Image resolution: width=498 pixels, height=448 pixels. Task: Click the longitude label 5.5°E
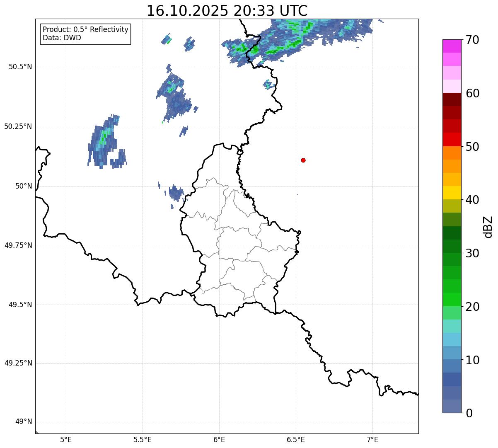click(x=143, y=439)
